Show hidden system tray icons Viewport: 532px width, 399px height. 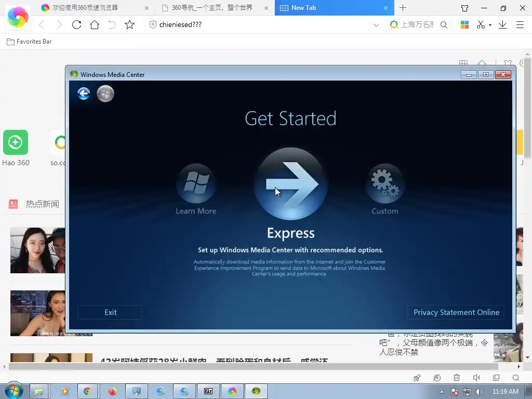pyautogui.click(x=442, y=392)
